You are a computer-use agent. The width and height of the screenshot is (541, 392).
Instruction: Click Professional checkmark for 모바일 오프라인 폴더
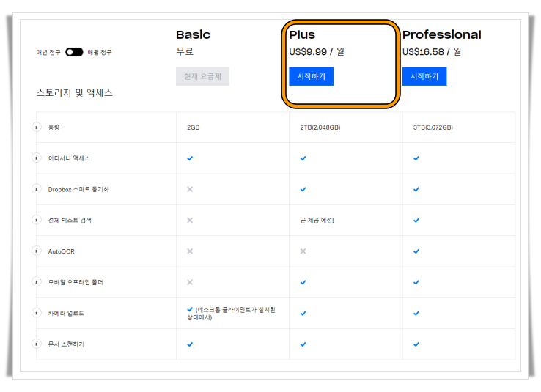(416, 282)
